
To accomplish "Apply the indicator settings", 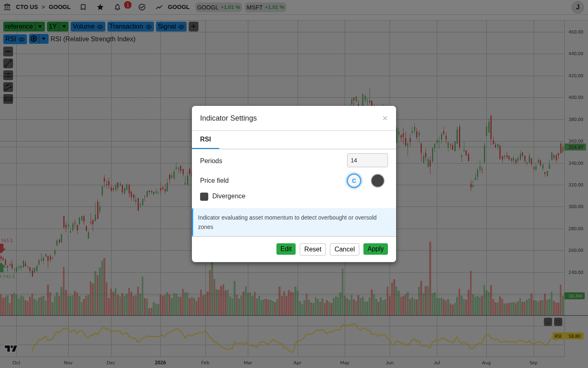I will point(376,249).
